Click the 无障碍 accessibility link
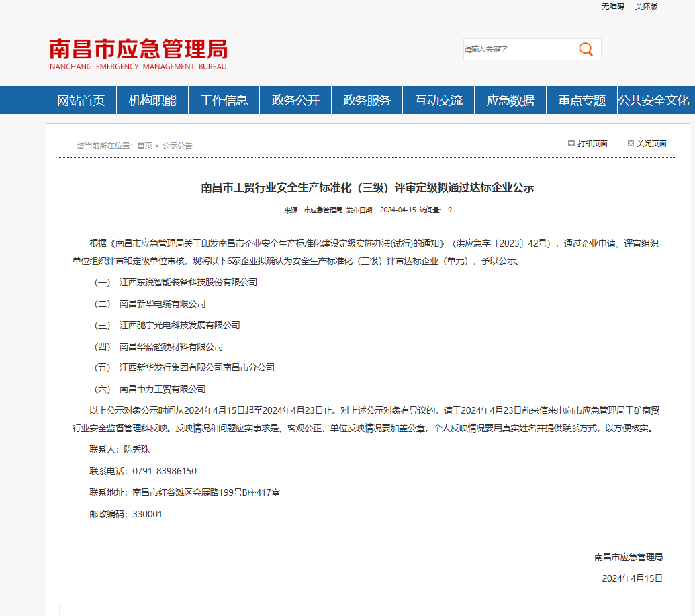This screenshot has height=616, width=695. pyautogui.click(x=612, y=7)
